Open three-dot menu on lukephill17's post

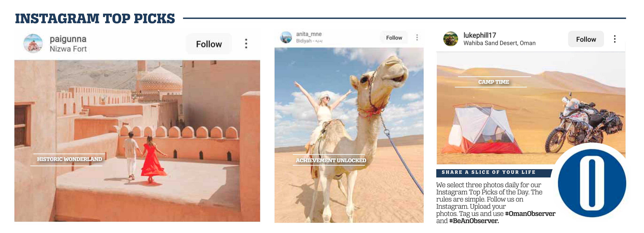(x=615, y=39)
